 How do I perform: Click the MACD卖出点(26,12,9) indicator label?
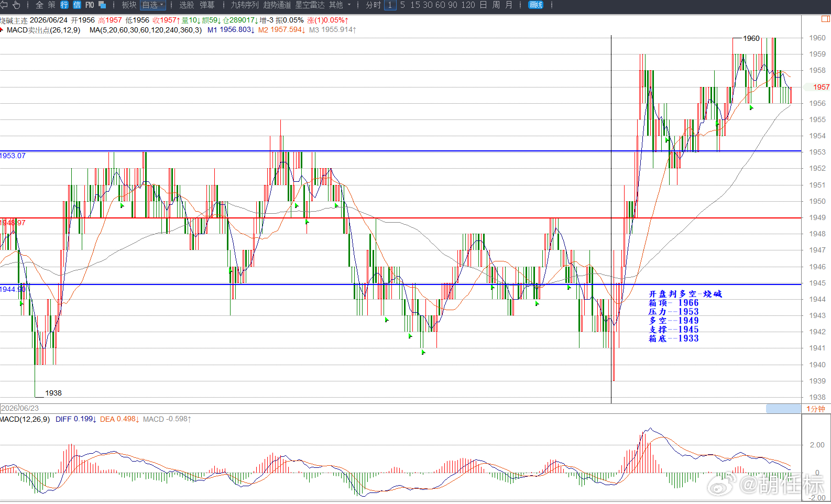[x=43, y=30]
